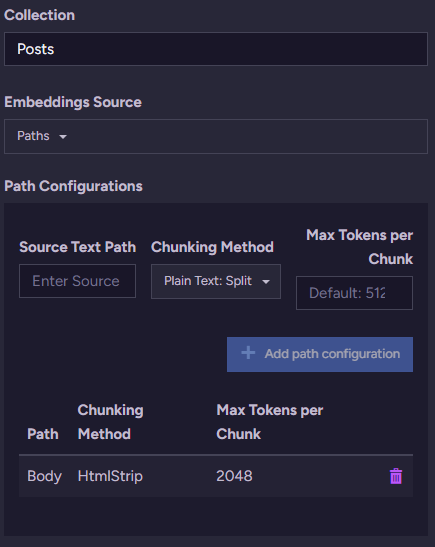Click the Chunking Method table column header
Screen dimensions: 435x547
(111, 422)
